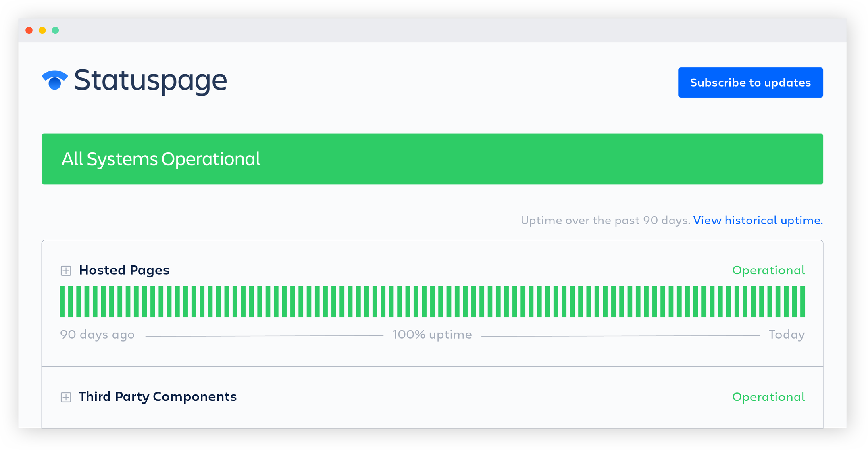Viewport: 868px width, 450px height.
Task: Click last uptime bar for today
Action: [x=803, y=302]
